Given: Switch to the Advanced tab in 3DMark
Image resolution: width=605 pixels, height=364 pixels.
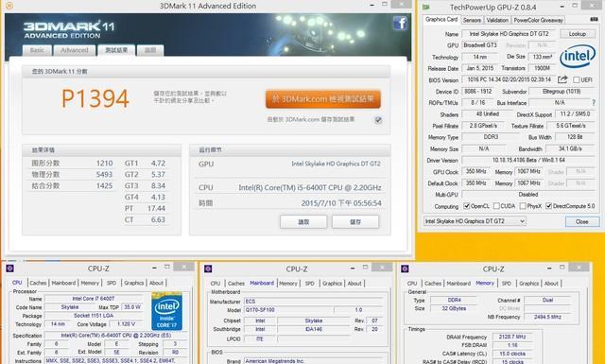Looking at the screenshot, I should pyautogui.click(x=75, y=50).
